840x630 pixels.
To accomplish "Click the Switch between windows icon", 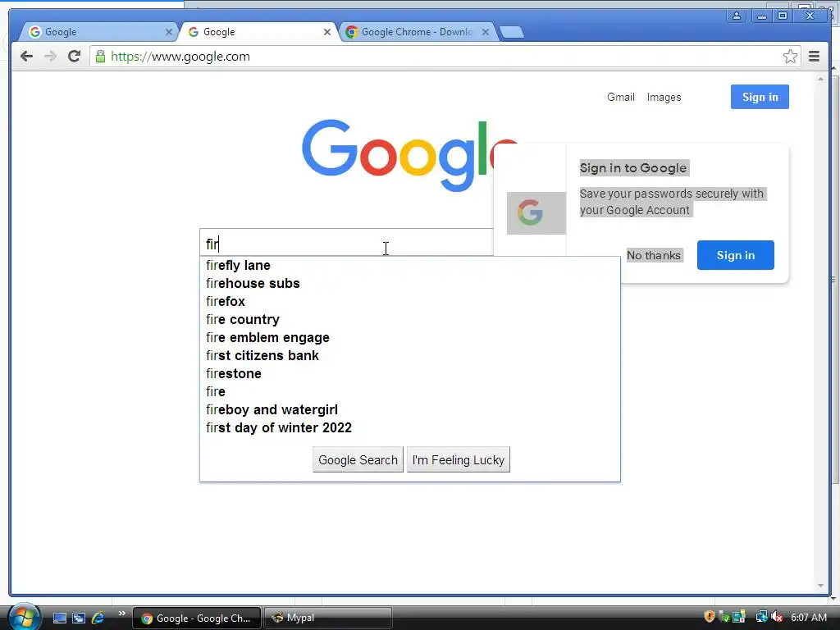I will click(79, 618).
